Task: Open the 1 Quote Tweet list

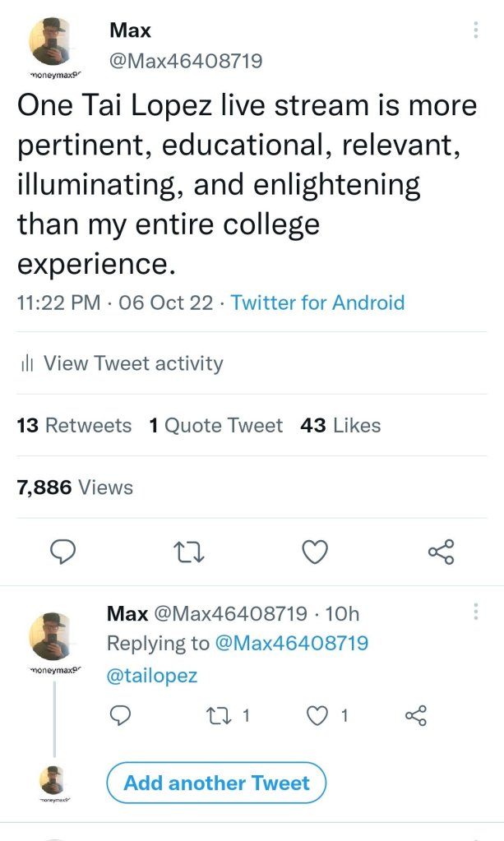Action: [x=215, y=425]
